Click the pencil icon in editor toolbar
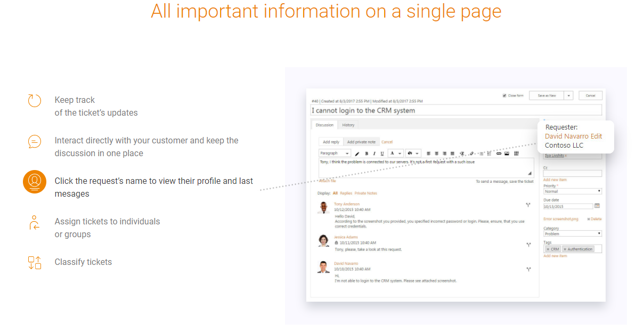The height and width of the screenshot is (331, 644). coord(357,154)
